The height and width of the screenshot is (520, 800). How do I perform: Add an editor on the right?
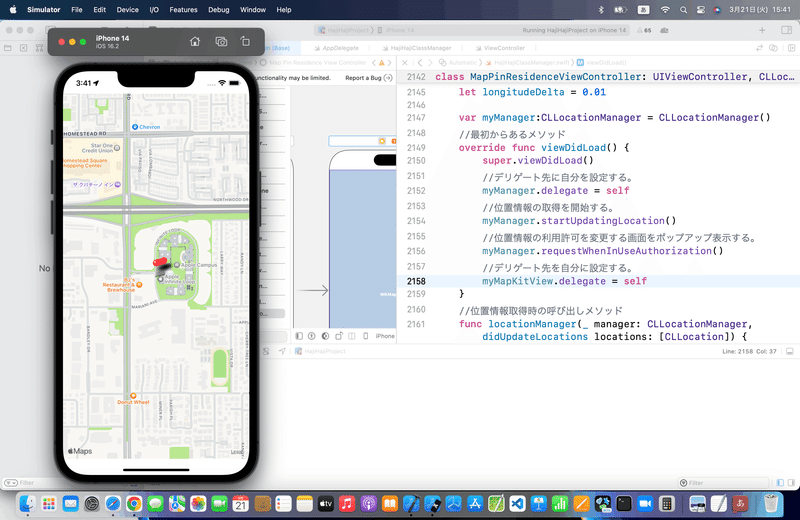click(x=791, y=48)
